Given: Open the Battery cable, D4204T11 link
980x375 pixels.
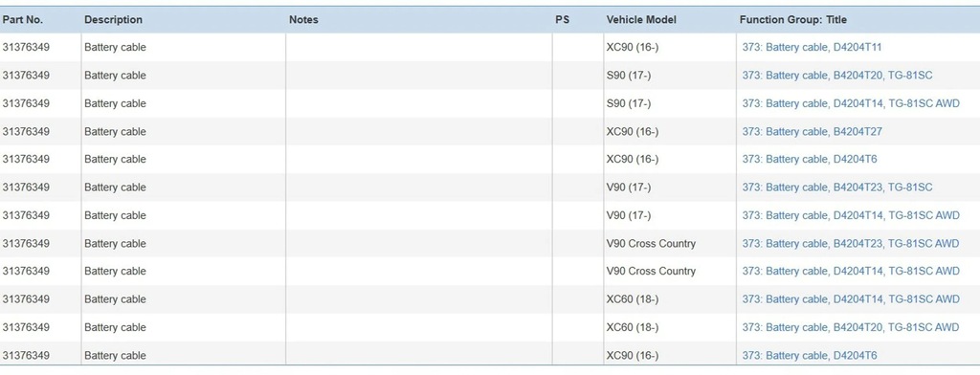Looking at the screenshot, I should click(812, 48).
